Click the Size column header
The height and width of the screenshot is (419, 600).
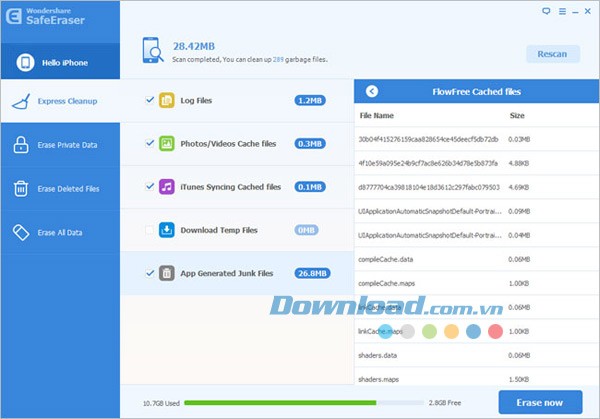click(x=517, y=116)
